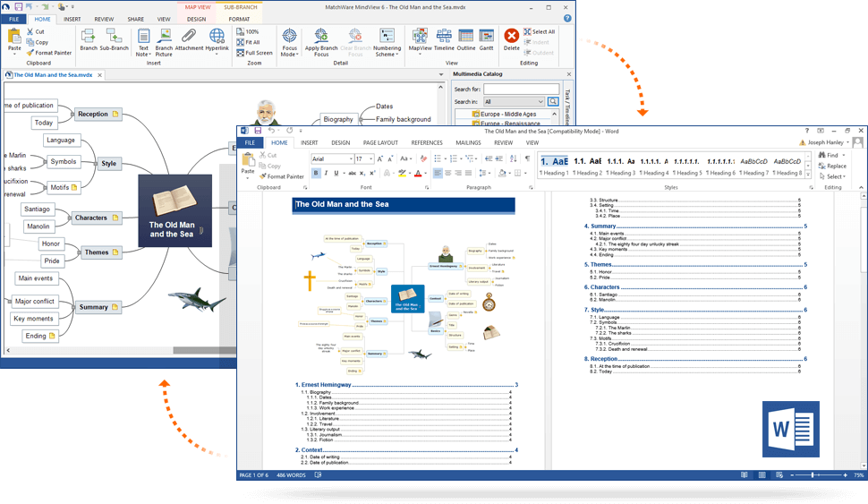Viewport: 868px width, 504px height.
Task: Click the MindView help icon
Action: tap(567, 18)
